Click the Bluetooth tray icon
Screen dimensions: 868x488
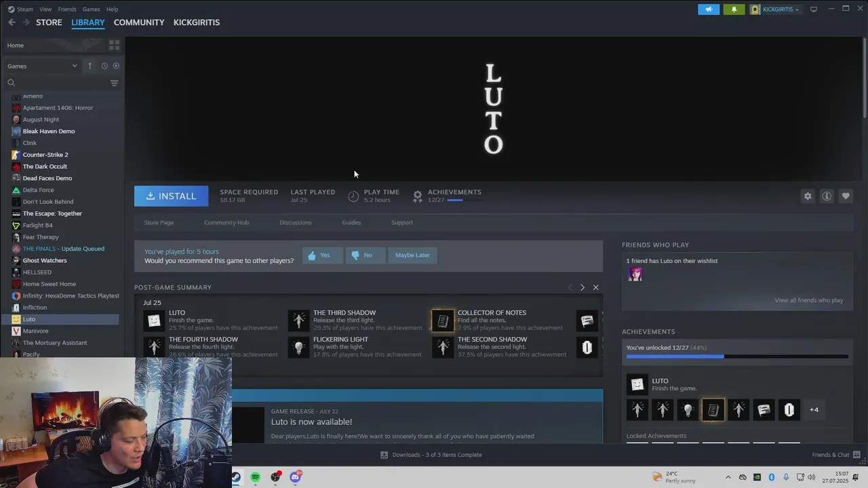[772, 477]
